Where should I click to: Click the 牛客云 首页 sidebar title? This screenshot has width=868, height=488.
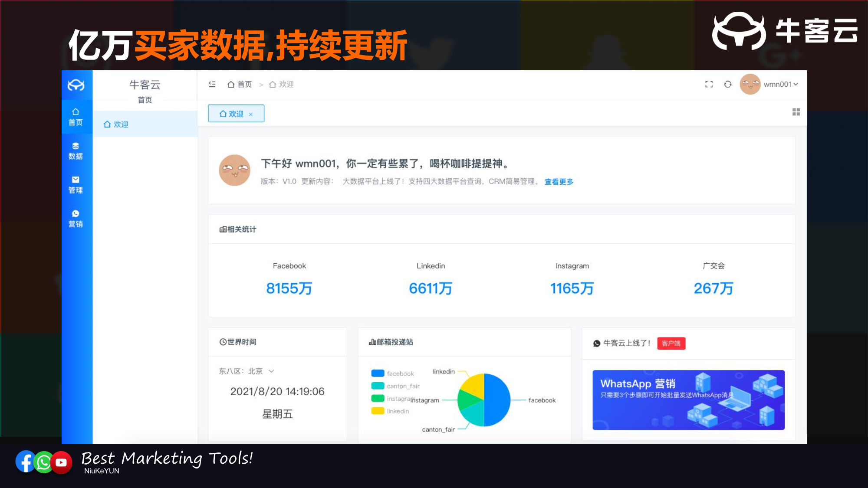click(145, 91)
